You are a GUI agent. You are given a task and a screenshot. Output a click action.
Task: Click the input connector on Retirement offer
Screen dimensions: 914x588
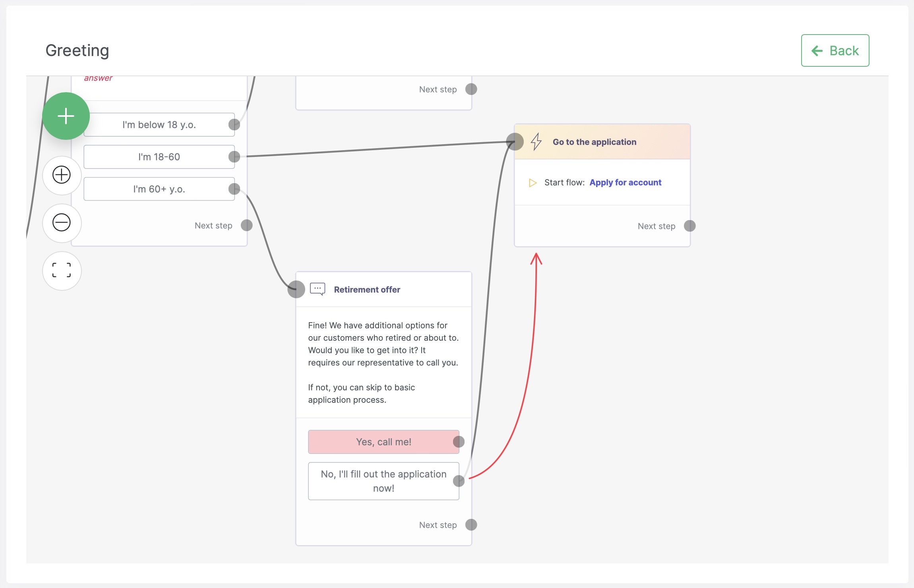tap(296, 289)
